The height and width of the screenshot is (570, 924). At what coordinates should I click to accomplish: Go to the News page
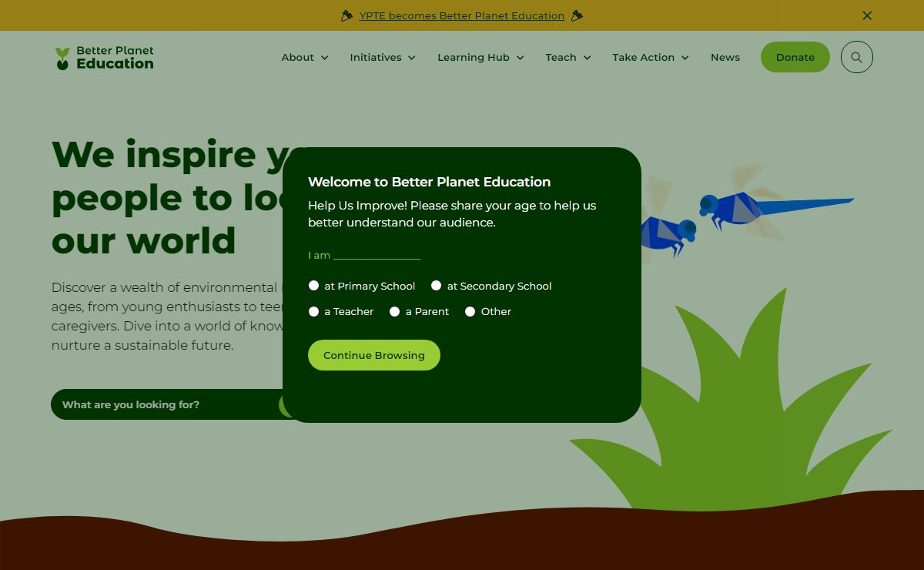coord(725,57)
